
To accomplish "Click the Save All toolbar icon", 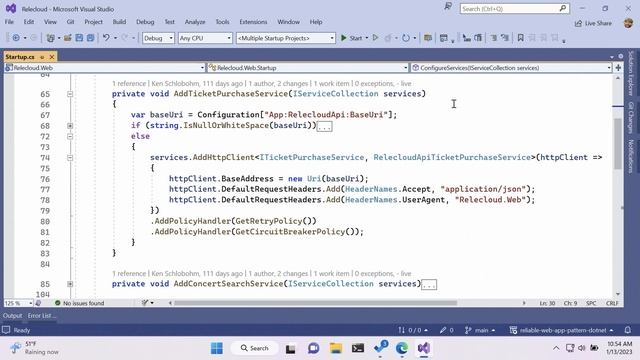I will [91, 38].
